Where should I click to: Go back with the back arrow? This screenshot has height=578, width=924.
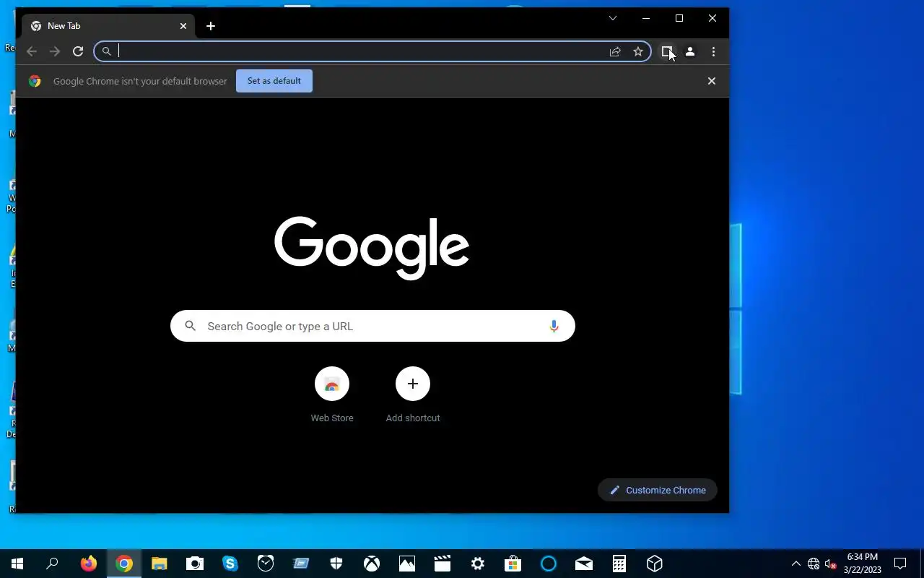tap(32, 51)
